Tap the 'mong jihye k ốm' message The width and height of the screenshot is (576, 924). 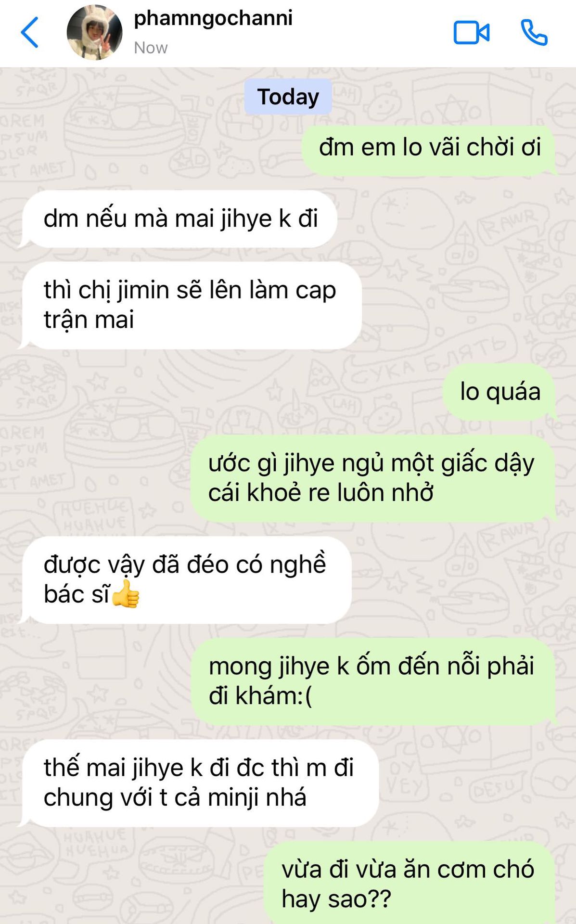pyautogui.click(x=374, y=681)
